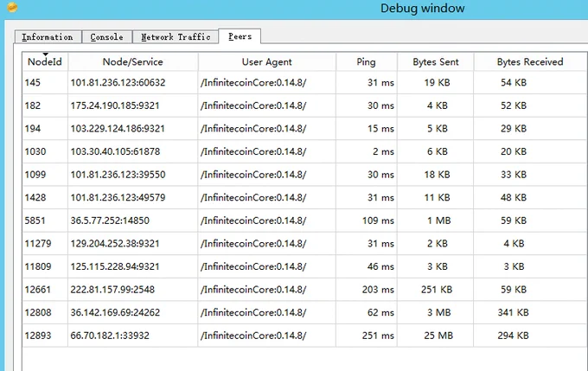This screenshot has width=588, height=371.
Task: Select peer row with NodeId 1428
Action: coord(304,197)
